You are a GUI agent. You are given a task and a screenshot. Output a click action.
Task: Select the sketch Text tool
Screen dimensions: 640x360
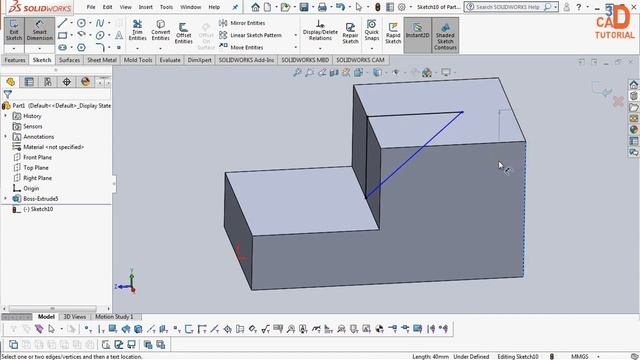[x=119, y=36]
